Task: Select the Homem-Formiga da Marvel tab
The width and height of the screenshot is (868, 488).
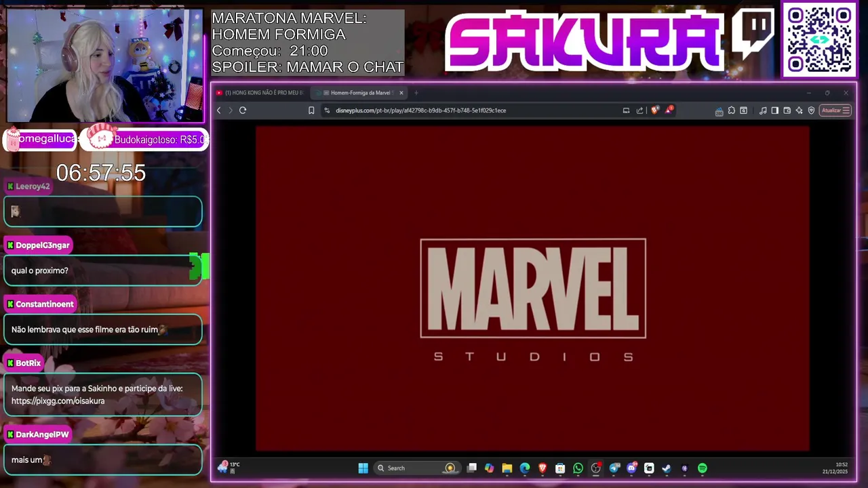Action: (x=357, y=93)
